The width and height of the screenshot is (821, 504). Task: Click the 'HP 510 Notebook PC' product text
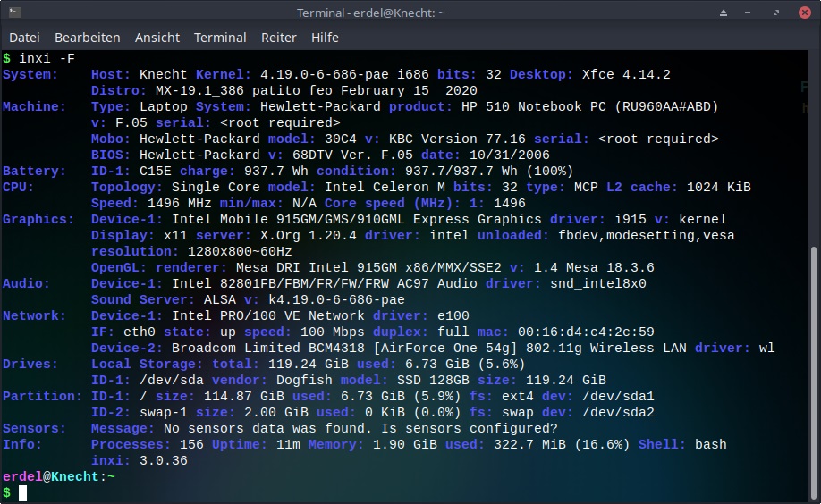click(x=534, y=106)
